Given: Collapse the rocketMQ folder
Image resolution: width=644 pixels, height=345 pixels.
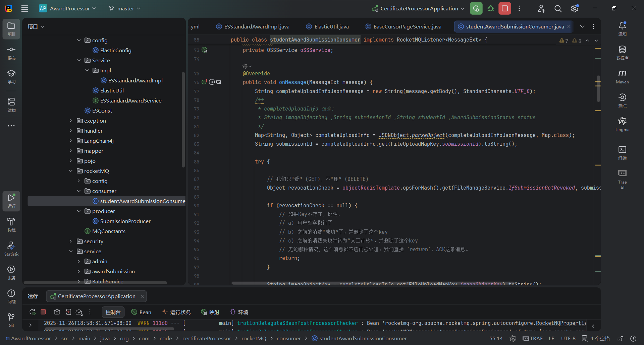Looking at the screenshot, I should (x=71, y=171).
